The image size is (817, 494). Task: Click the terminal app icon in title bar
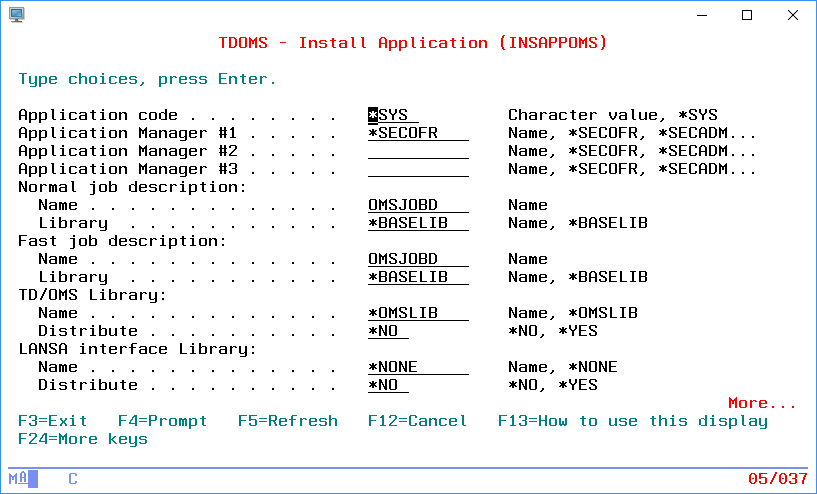tap(17, 15)
